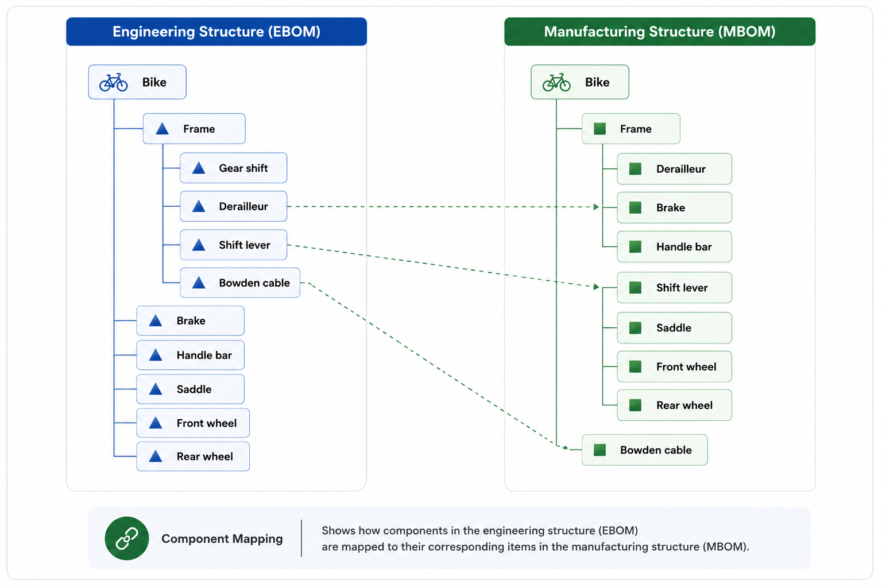Click the green square icon beside MBOM Saddle
Image resolution: width=882 pixels, height=588 pixels.
[x=635, y=327]
